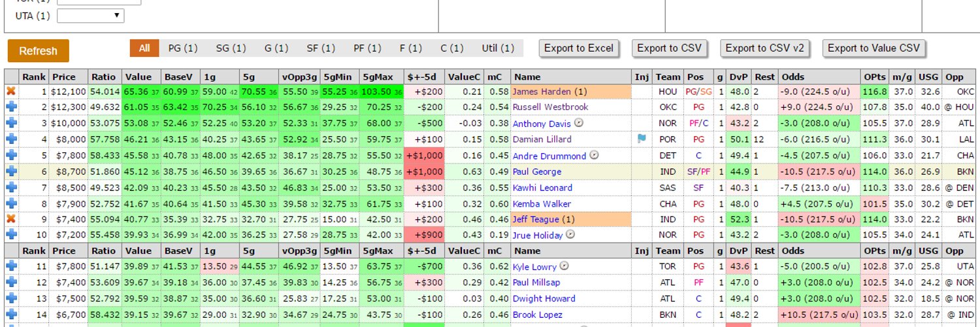Add Paul Millsap with the blue plus icon
The height and width of the screenshot is (327, 980).
click(x=11, y=283)
